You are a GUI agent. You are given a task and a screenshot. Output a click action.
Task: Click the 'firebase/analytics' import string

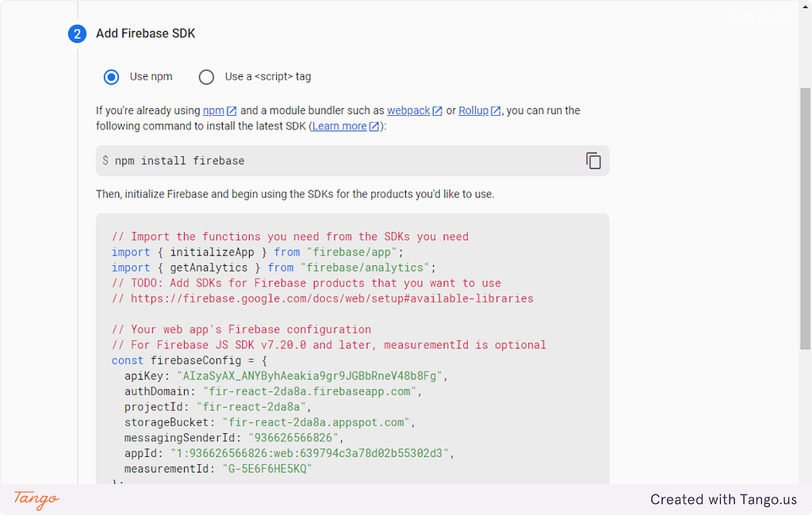(365, 268)
